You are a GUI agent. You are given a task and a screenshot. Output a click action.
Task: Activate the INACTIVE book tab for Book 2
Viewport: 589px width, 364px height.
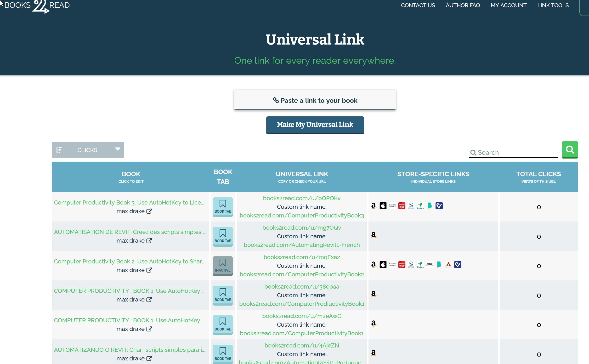(223, 266)
